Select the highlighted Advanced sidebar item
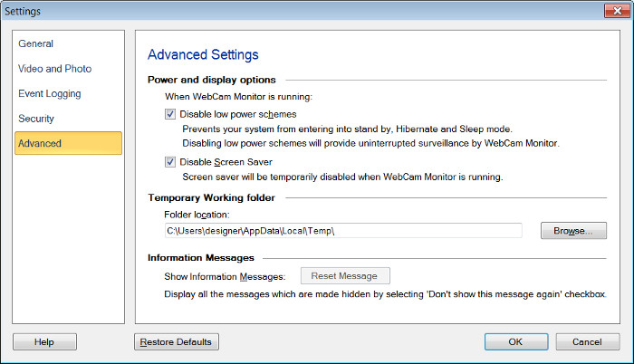Image resolution: width=634 pixels, height=364 pixels. click(x=68, y=143)
